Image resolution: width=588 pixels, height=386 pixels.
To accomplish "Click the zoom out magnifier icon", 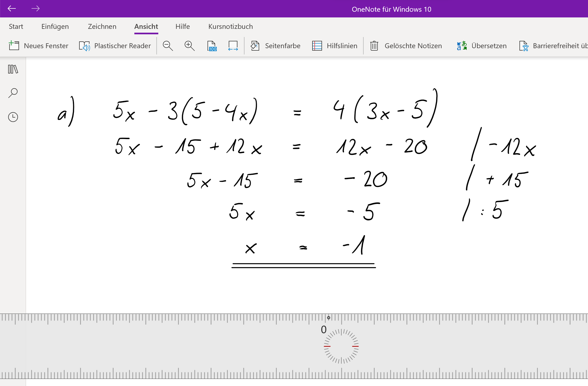I will click(x=168, y=46).
